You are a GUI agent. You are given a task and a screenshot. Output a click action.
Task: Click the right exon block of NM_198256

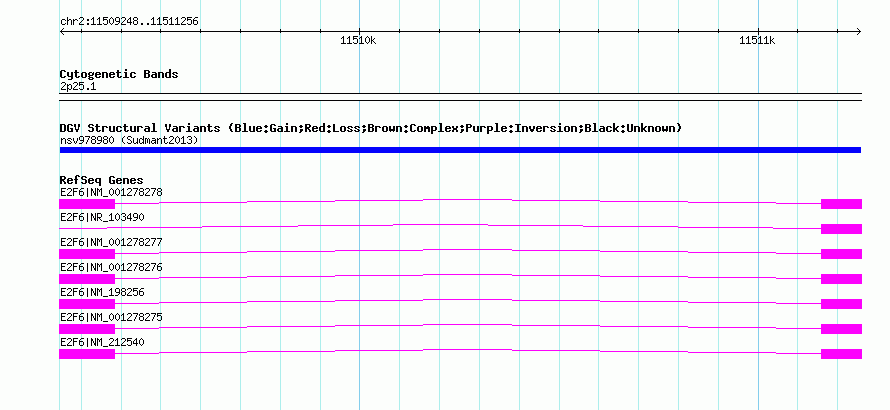pyautogui.click(x=841, y=304)
